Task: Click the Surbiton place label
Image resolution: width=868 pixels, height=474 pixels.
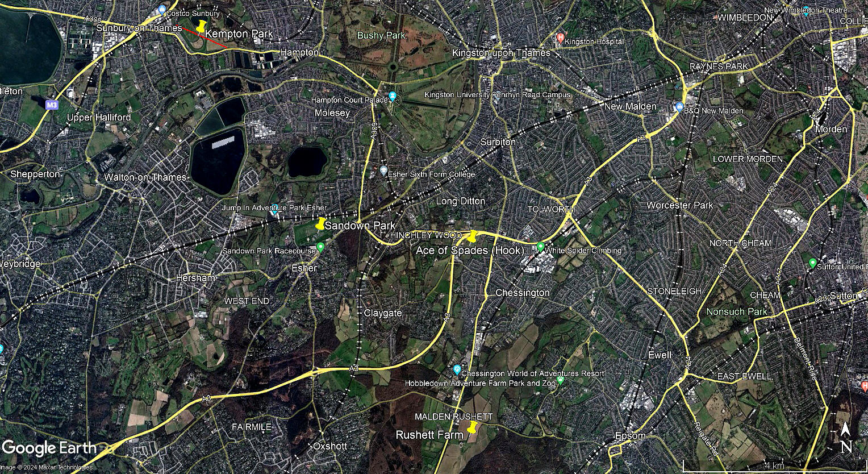Action: [498, 142]
